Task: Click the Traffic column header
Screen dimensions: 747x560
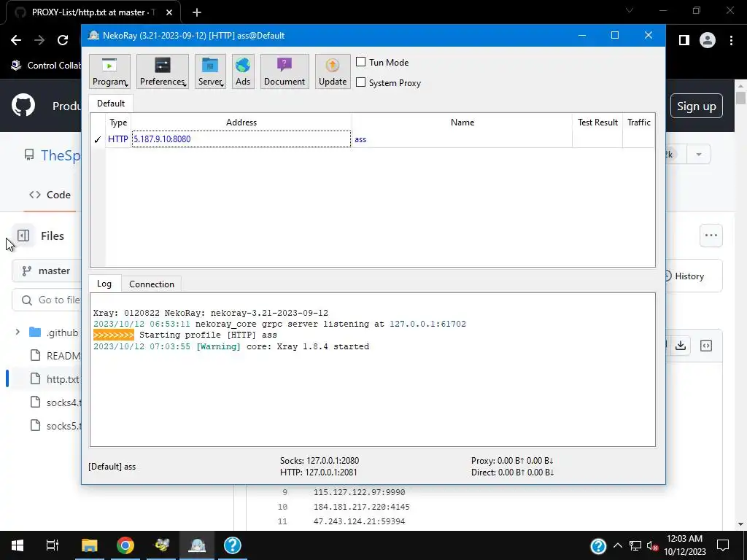Action: coord(639,122)
